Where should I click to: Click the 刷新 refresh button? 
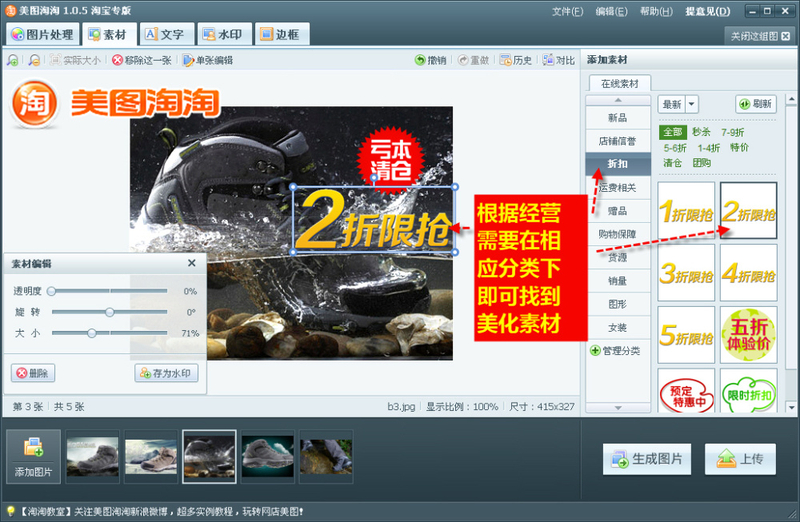point(756,104)
